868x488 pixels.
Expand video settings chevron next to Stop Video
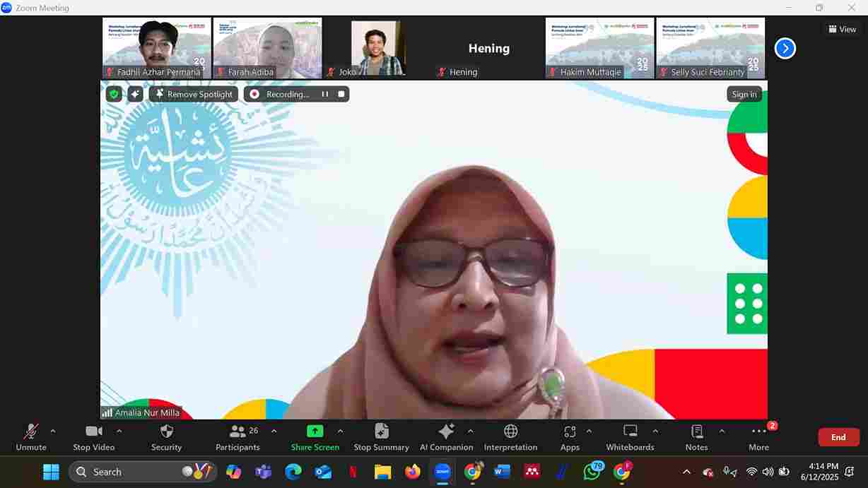pos(119,432)
